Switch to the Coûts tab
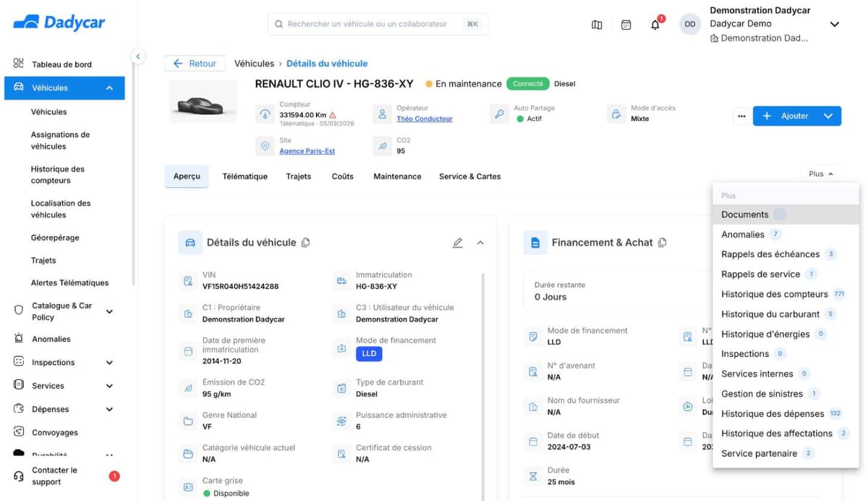 [x=342, y=177]
